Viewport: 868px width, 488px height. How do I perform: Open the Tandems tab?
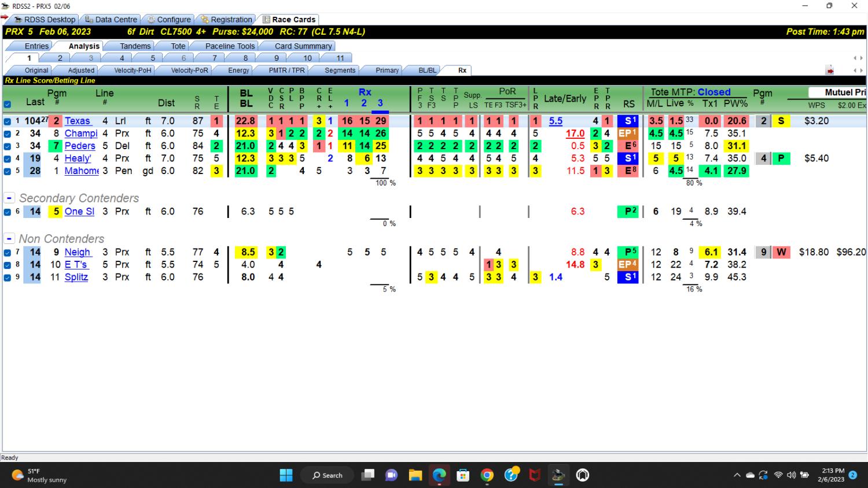(x=135, y=46)
